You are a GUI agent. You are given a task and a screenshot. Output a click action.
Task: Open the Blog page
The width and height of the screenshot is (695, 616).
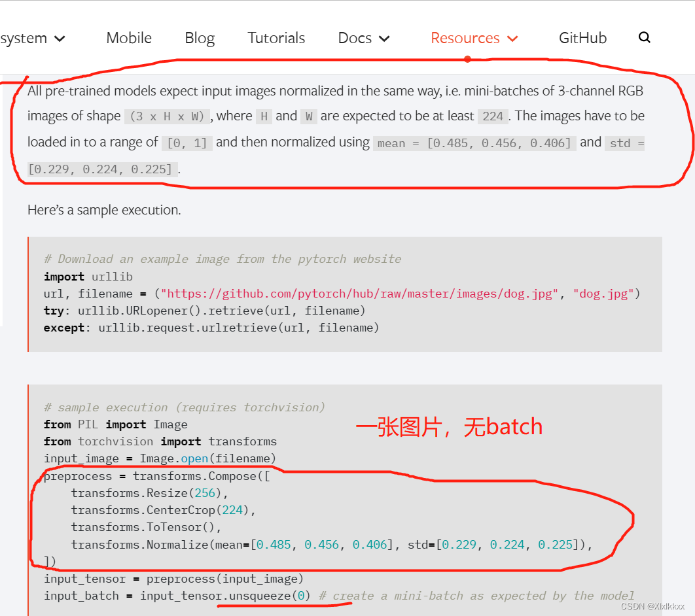[x=199, y=38]
